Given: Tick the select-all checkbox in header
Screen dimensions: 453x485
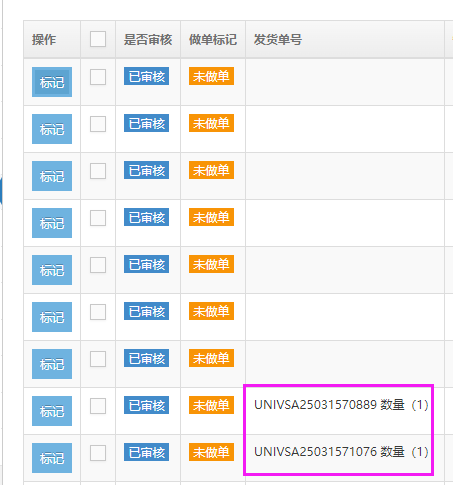Looking at the screenshot, I should [x=98, y=39].
